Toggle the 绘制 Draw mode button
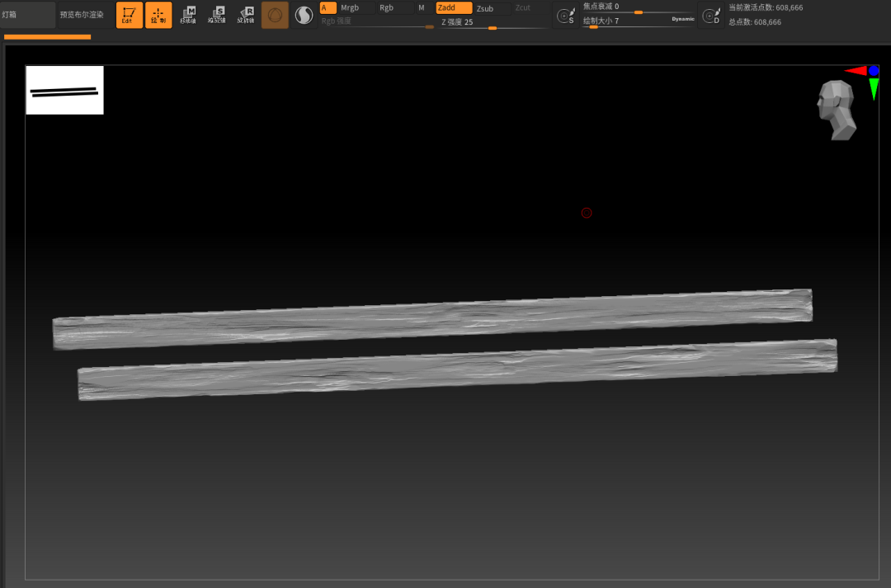 click(x=158, y=15)
